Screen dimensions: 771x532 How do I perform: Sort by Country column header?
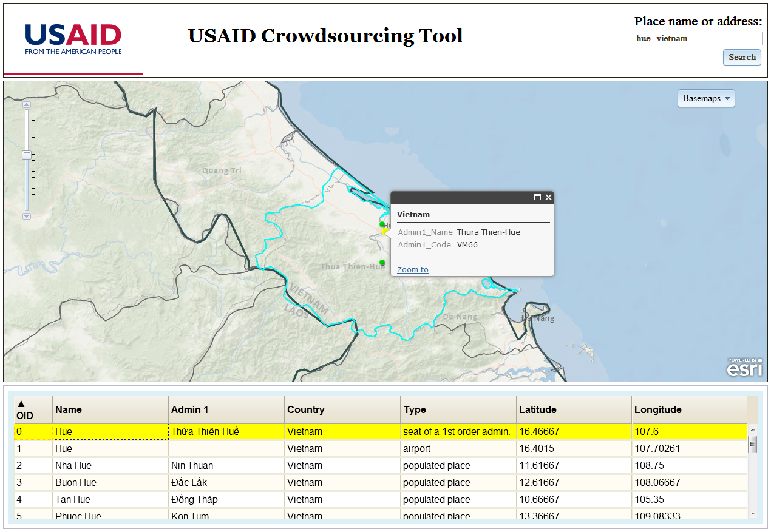point(342,410)
